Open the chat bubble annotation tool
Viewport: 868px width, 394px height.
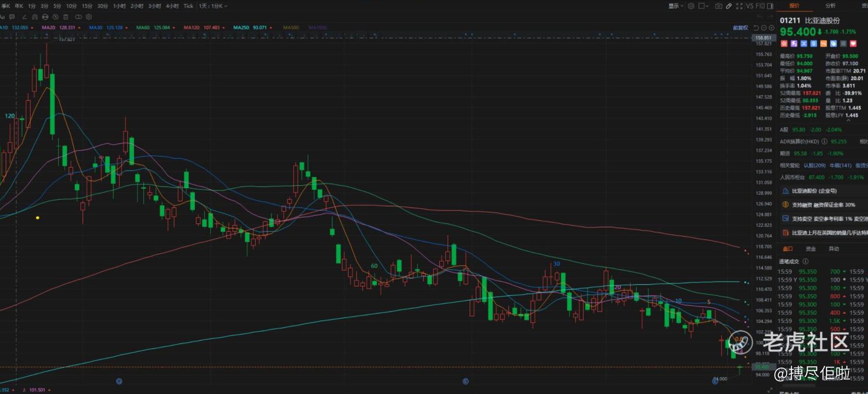point(12,17)
